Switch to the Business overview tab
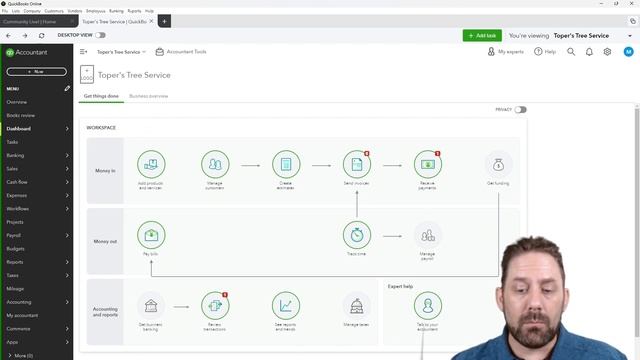Viewport: 640px width, 360px height. (149, 96)
